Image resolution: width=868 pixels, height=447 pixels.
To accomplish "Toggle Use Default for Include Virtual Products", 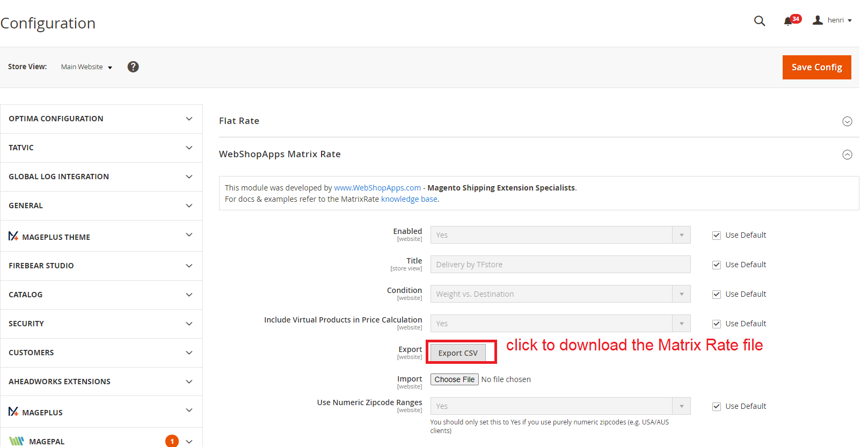I will [x=716, y=324].
